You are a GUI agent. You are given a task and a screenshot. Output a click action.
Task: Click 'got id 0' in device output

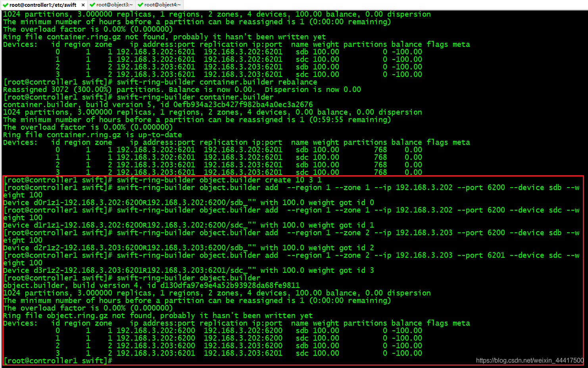(x=356, y=203)
